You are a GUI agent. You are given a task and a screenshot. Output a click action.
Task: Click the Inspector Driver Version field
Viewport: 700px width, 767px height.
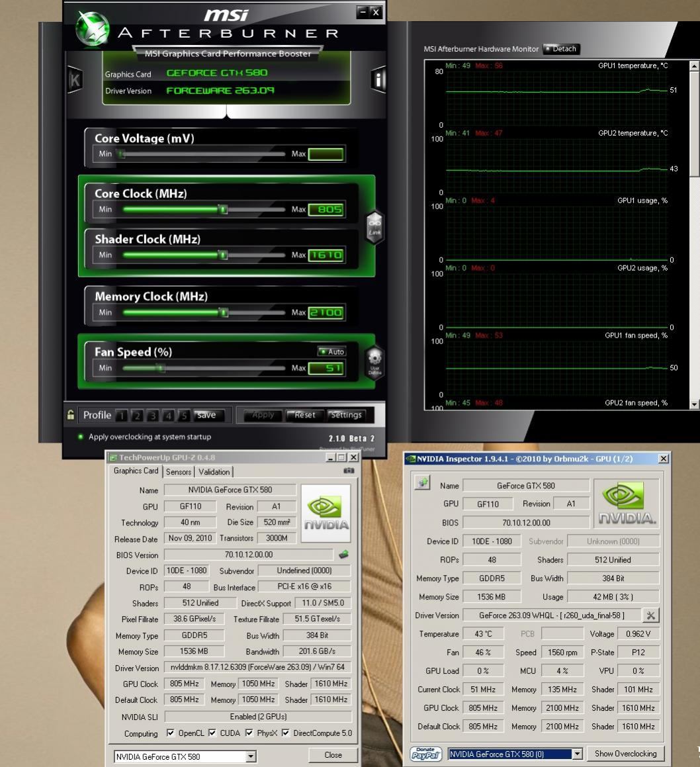[x=552, y=615]
